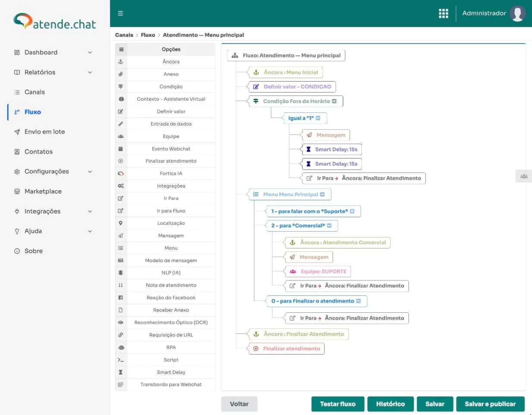Open the team side tab at the right edge
Image resolution: width=532 pixels, height=415 pixels.
(x=524, y=176)
